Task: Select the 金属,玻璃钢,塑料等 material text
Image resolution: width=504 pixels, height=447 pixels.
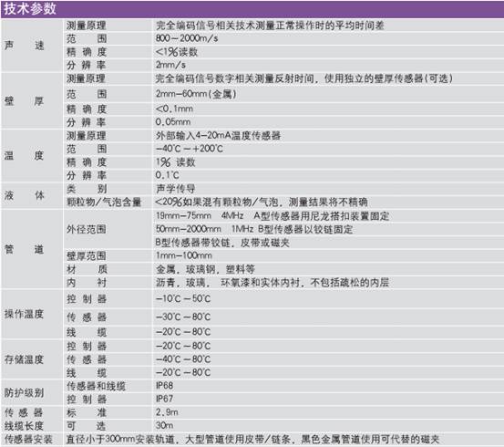Action: [205, 269]
